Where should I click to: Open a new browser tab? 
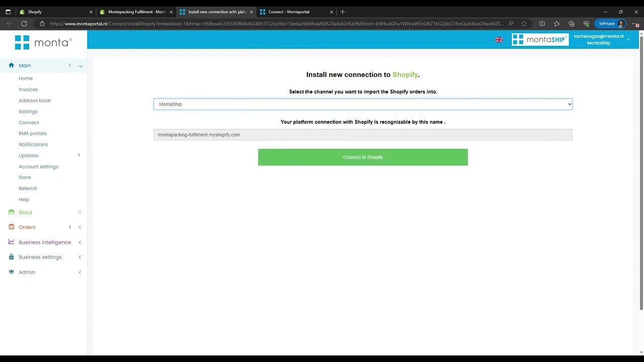pyautogui.click(x=343, y=12)
